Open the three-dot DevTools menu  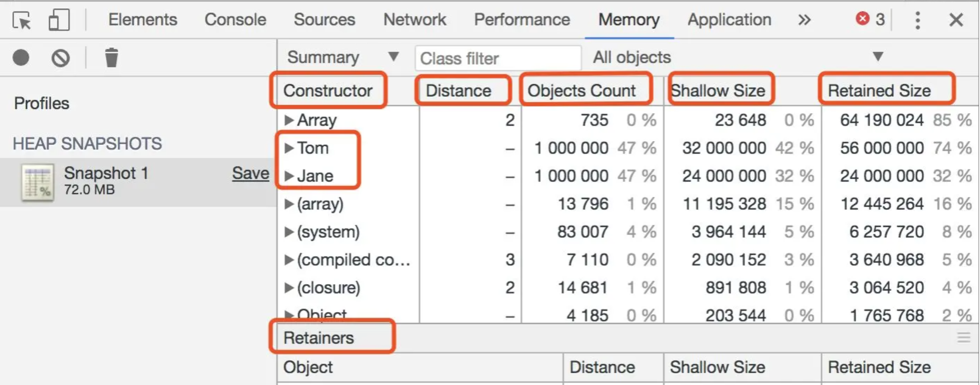coord(918,20)
